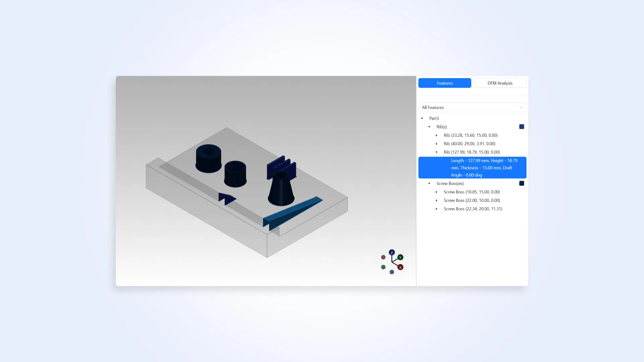Expand Screw Boss (18.85, 15.00, 0.00)
The image size is (644, 362).
tap(436, 192)
